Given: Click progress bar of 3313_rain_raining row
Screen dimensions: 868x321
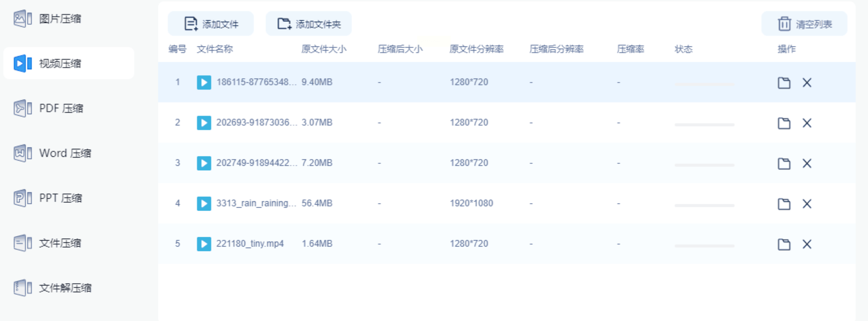Looking at the screenshot, I should pos(704,205).
